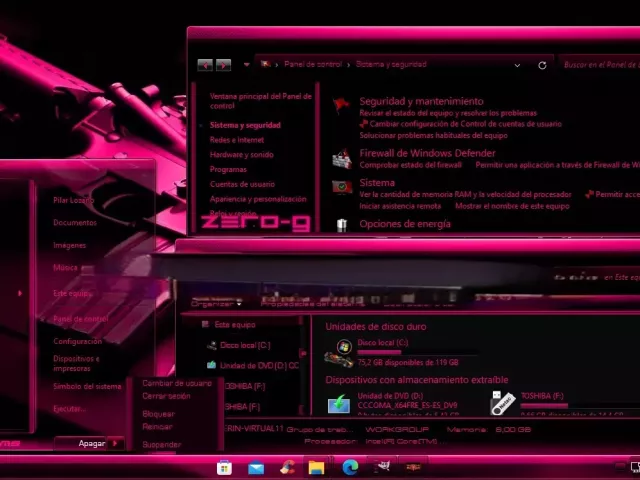Click 'Ejecutar...' in Start menu
640x480 pixels.
click(69, 409)
